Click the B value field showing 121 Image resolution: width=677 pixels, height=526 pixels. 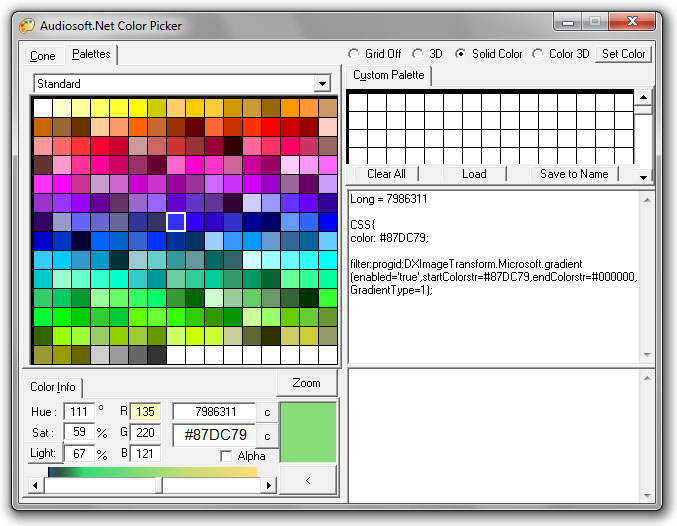point(145,453)
